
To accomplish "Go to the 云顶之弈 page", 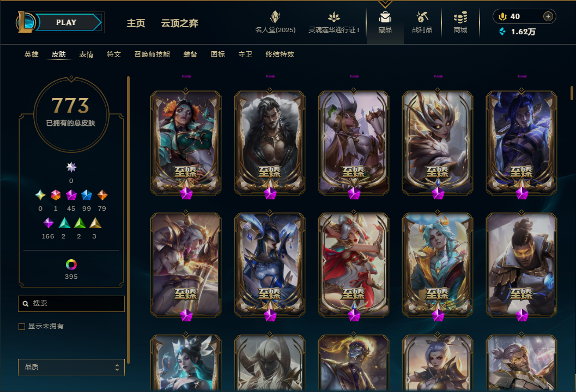I will [179, 23].
